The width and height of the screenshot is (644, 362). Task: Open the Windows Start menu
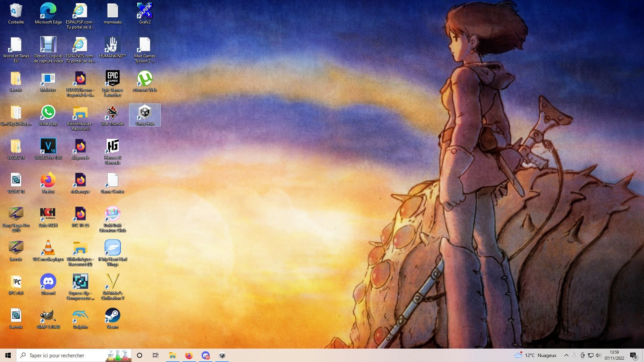tap(8, 355)
